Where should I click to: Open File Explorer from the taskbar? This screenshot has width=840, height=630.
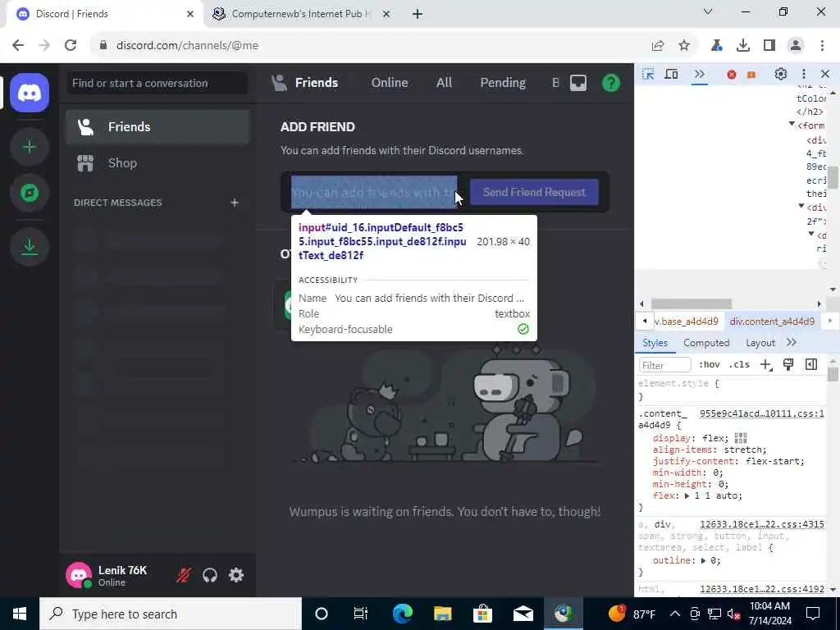coord(442,614)
